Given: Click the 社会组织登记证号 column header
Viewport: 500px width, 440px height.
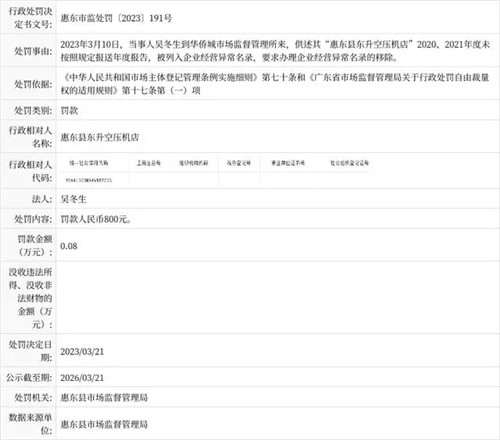Looking at the screenshot, I should [x=349, y=163].
